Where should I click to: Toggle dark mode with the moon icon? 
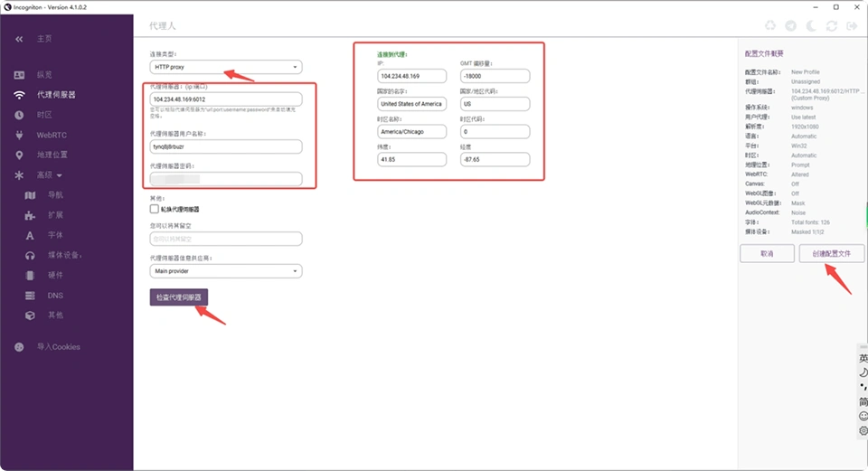[x=812, y=27]
